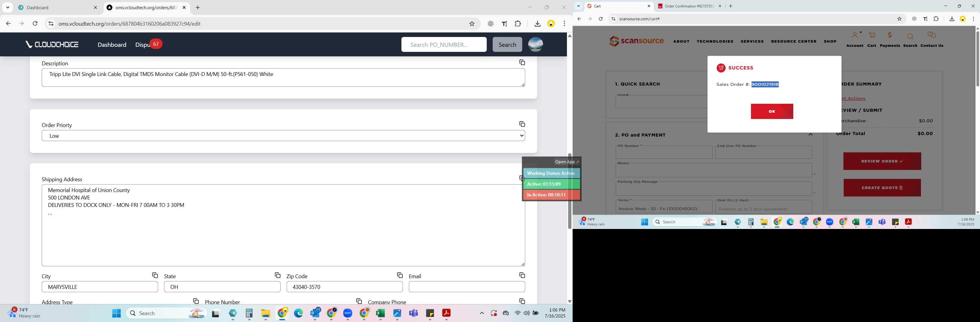
Task: Bookmark the OMS page with the star icon
Action: (472, 24)
